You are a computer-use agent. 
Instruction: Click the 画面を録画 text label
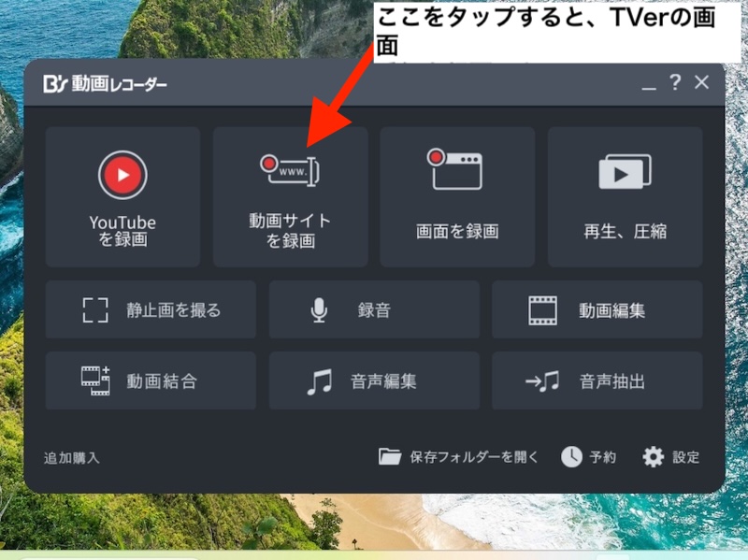[456, 231]
